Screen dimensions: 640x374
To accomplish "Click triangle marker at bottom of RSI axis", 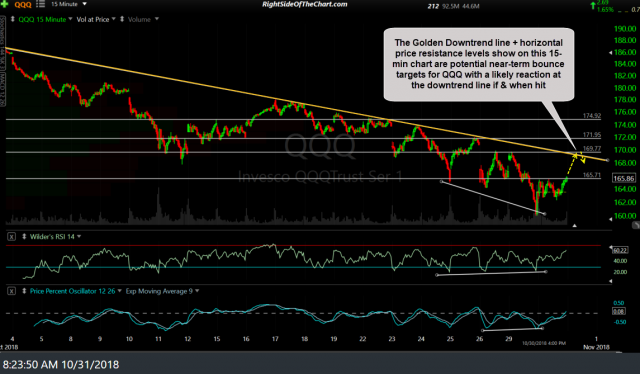I will (x=611, y=281).
